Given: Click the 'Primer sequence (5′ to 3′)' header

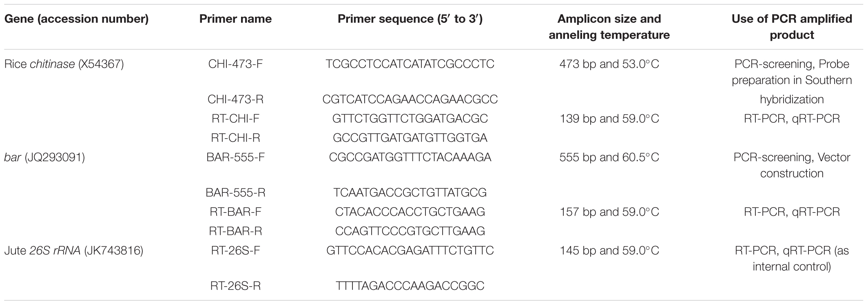Looking at the screenshot, I should pyautogui.click(x=410, y=19).
